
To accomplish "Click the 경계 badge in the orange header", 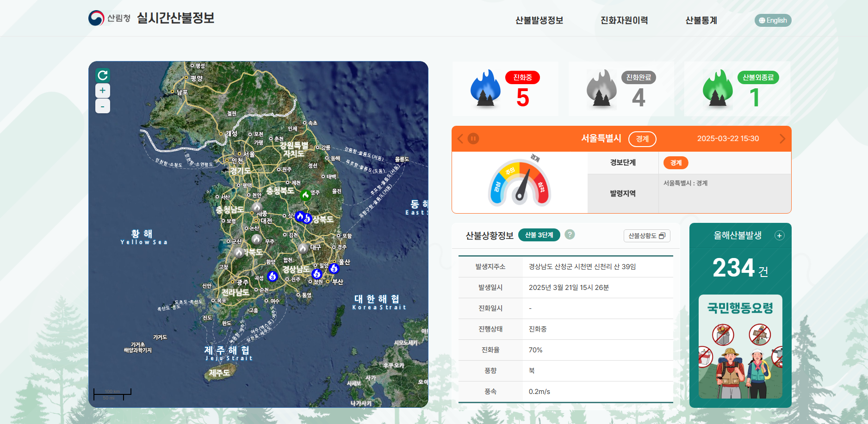I will (642, 139).
